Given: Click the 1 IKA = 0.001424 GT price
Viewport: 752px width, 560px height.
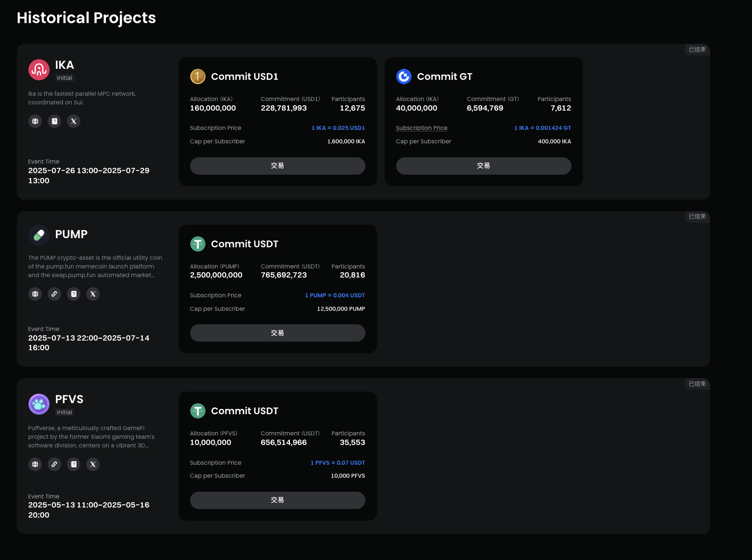Looking at the screenshot, I should click(x=543, y=128).
